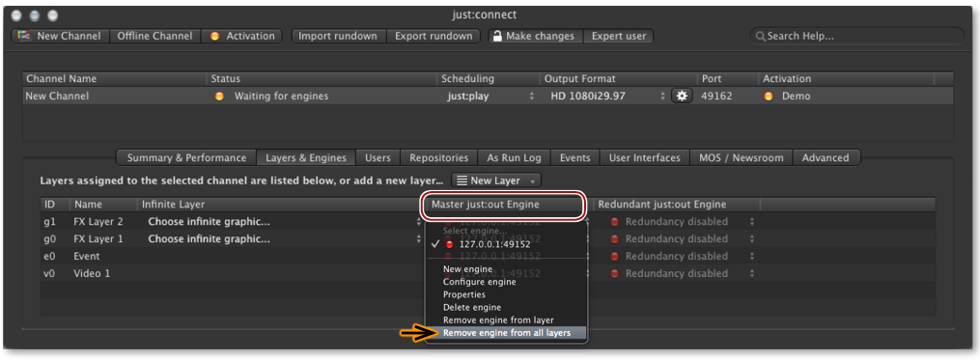This screenshot has width=980, height=360.
Task: Open redundant engine dropdown for Event layer
Action: (x=683, y=257)
